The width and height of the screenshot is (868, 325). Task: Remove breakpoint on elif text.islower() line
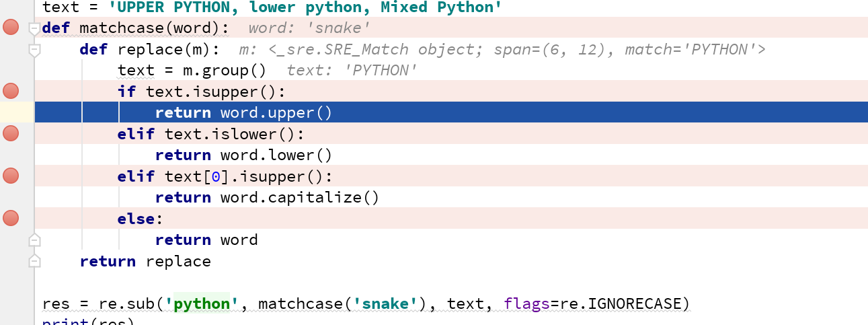[x=11, y=133]
